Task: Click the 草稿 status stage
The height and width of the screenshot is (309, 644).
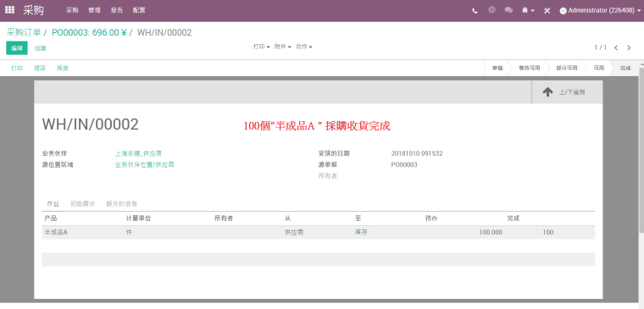Action: pyautogui.click(x=497, y=68)
